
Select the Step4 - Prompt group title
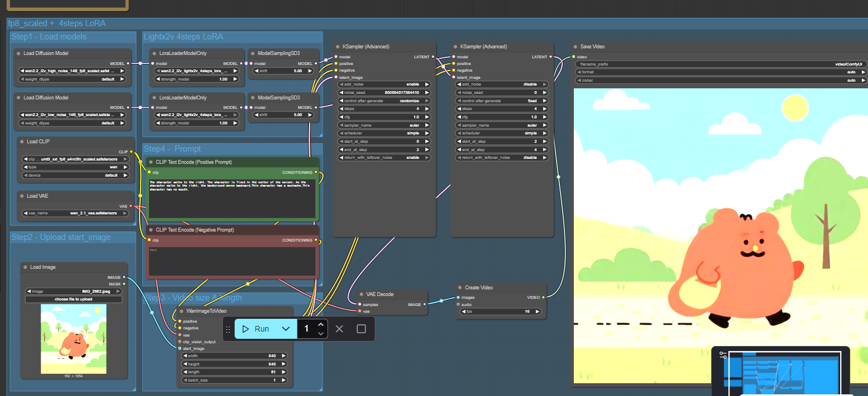click(x=172, y=149)
